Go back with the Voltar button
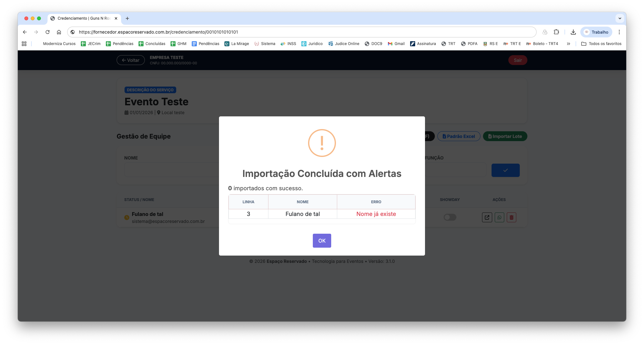 (x=131, y=60)
